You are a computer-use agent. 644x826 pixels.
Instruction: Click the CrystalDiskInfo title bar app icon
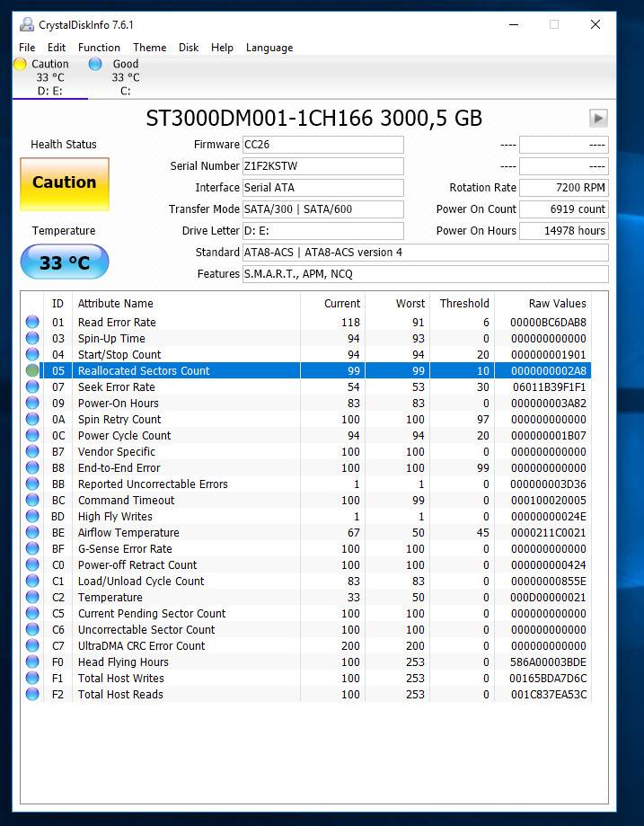point(27,24)
